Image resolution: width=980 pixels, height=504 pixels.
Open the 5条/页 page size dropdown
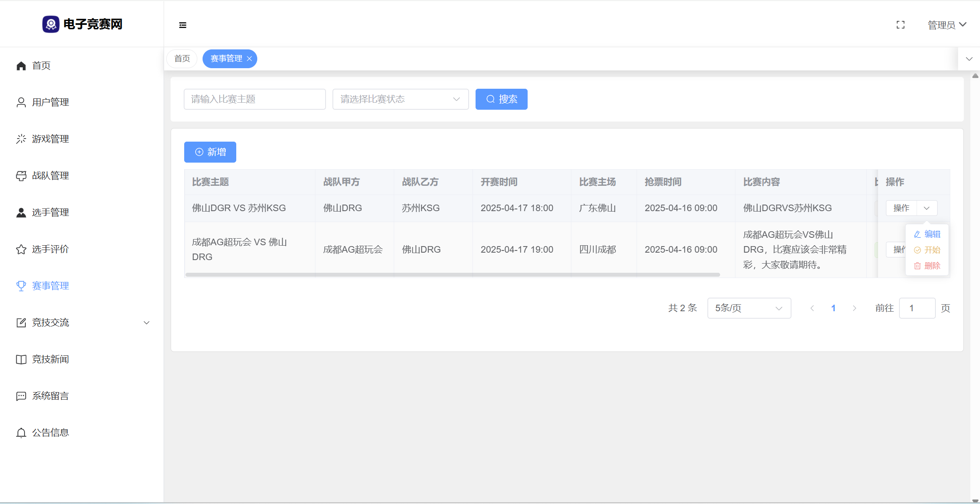pos(749,308)
